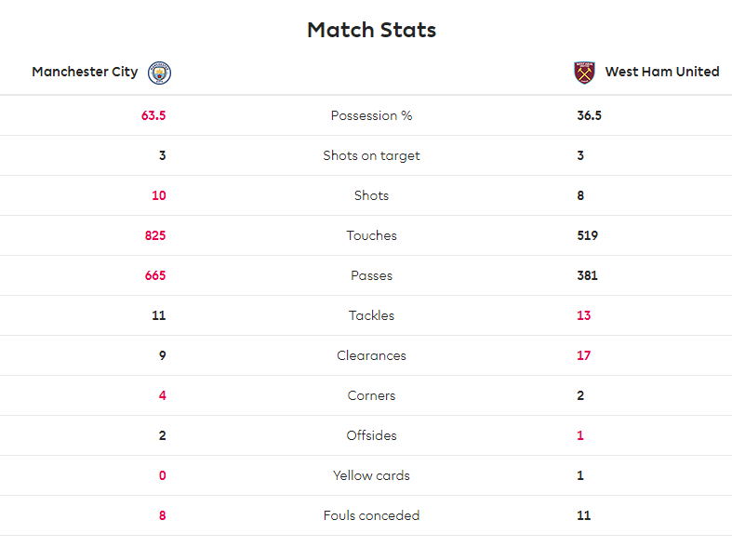The height and width of the screenshot is (560, 732).
Task: Select the Tackles stat label
Action: click(372, 315)
